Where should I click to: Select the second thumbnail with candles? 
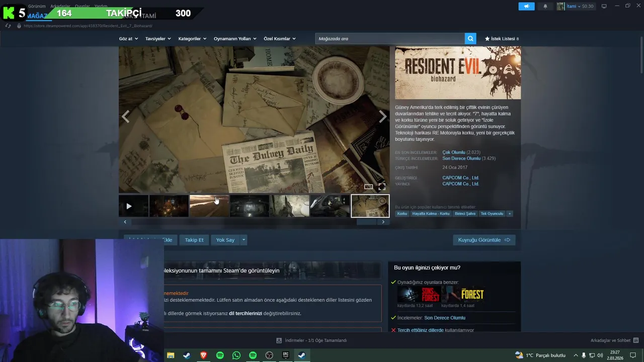pos(169,206)
